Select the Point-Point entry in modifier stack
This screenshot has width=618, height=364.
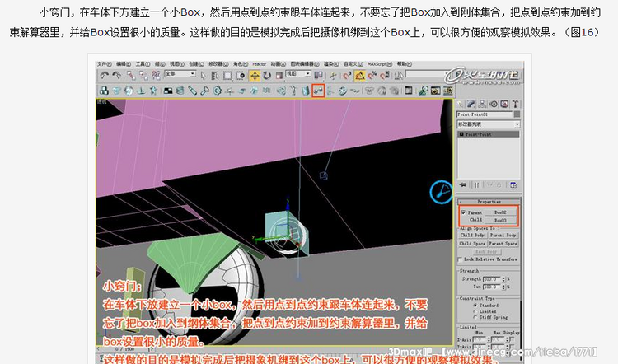(x=489, y=134)
